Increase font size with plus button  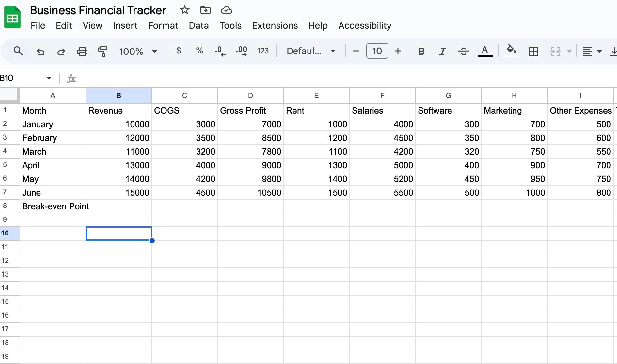coord(398,51)
